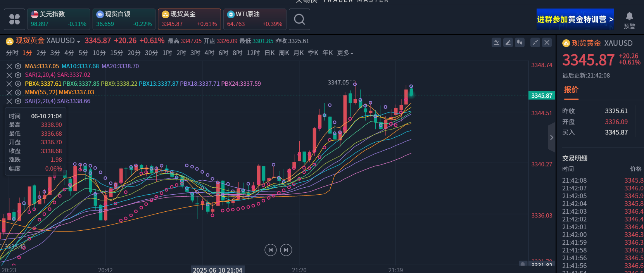Open the four-square apps grid icon
644x273 pixels.
tap(14, 19)
